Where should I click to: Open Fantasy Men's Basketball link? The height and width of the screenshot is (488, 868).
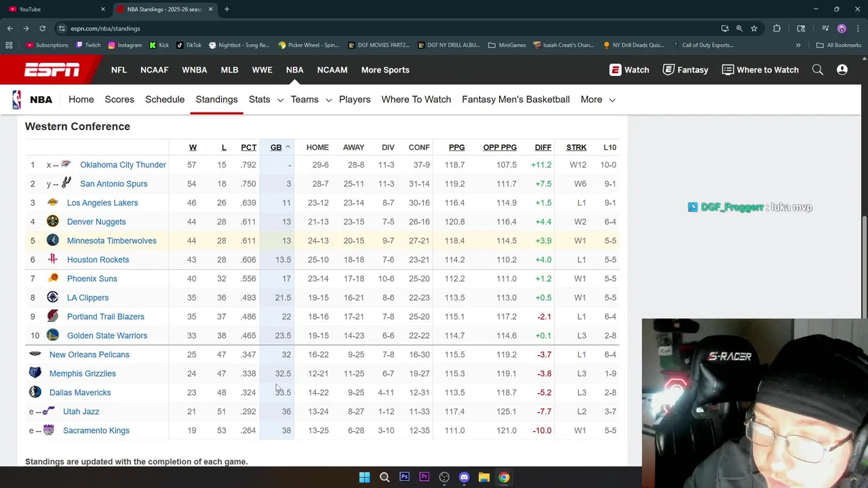(x=515, y=100)
